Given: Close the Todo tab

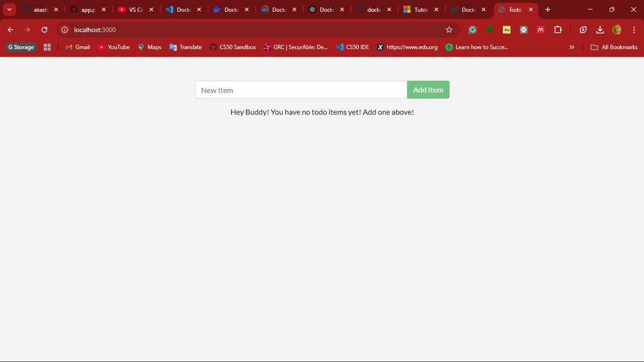Looking at the screenshot, I should (531, 10).
